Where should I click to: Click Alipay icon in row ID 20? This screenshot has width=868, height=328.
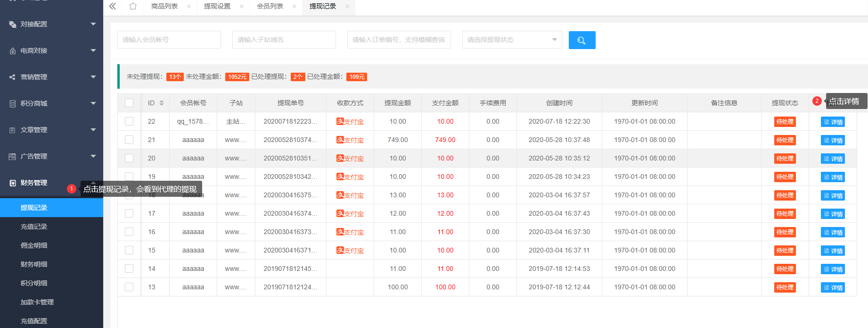(340, 158)
